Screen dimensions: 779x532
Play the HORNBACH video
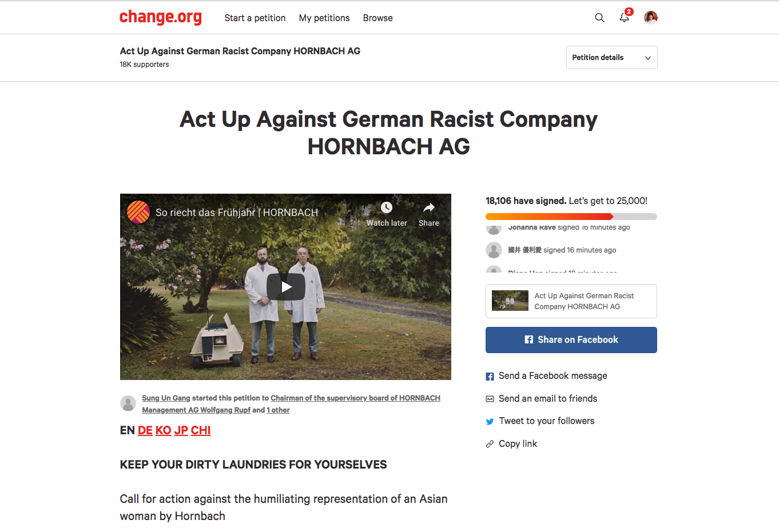coord(286,287)
